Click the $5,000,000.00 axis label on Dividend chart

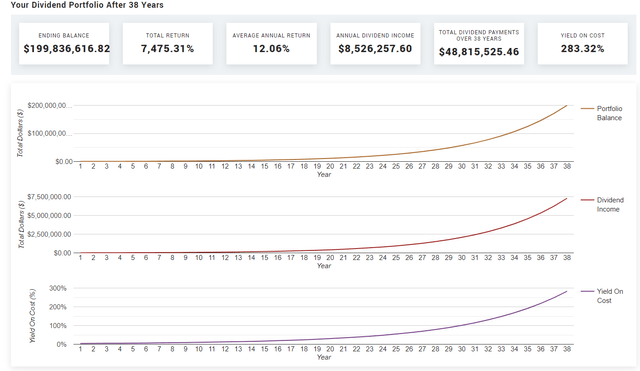tap(49, 215)
